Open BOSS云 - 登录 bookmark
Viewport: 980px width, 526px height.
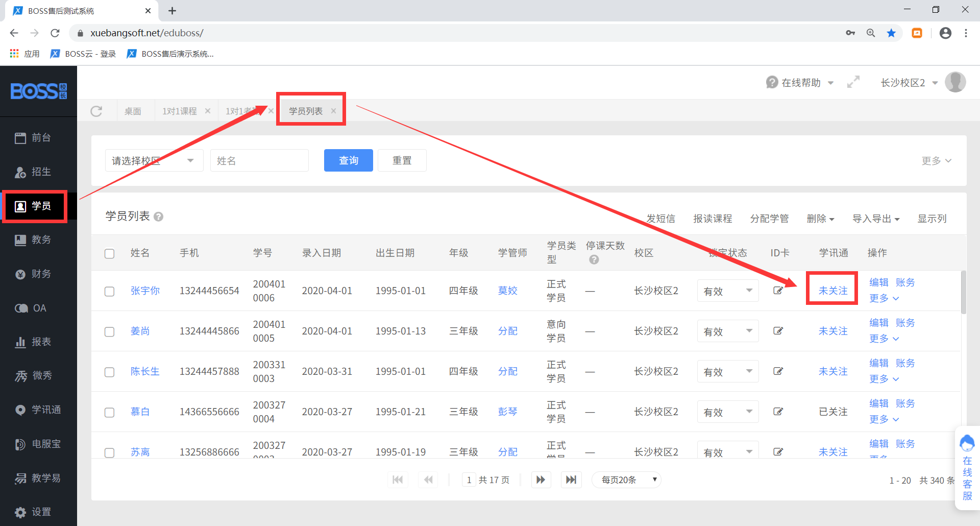pyautogui.click(x=83, y=54)
